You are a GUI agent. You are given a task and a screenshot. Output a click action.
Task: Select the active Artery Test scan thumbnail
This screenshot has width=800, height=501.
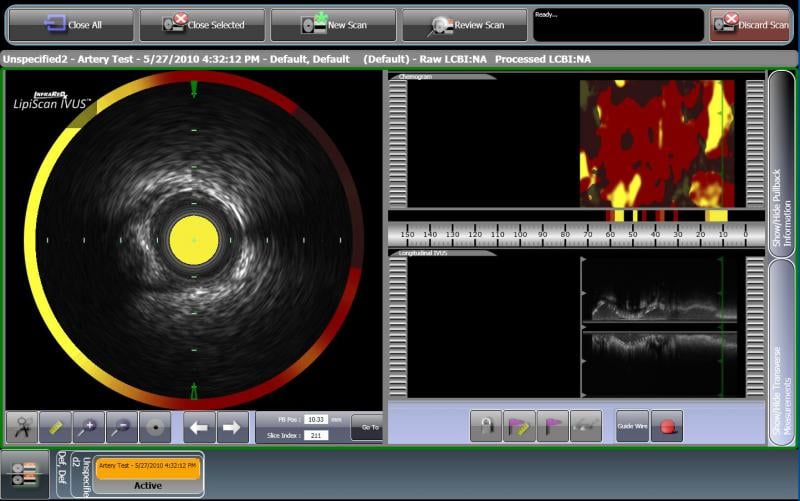148,473
